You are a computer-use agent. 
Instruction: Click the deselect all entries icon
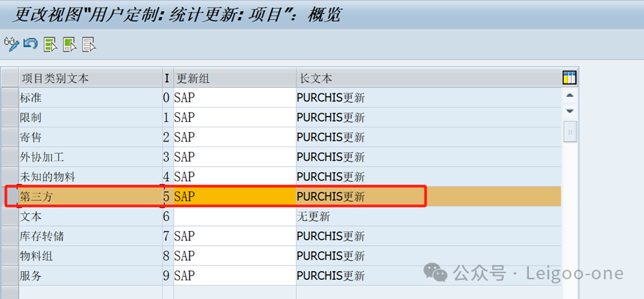(x=89, y=45)
